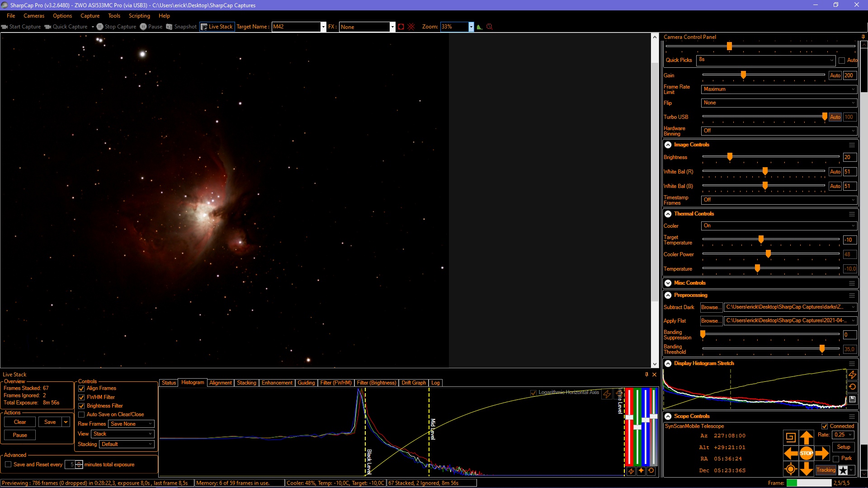Start the spiral search icon in Scope Controls

click(791, 437)
